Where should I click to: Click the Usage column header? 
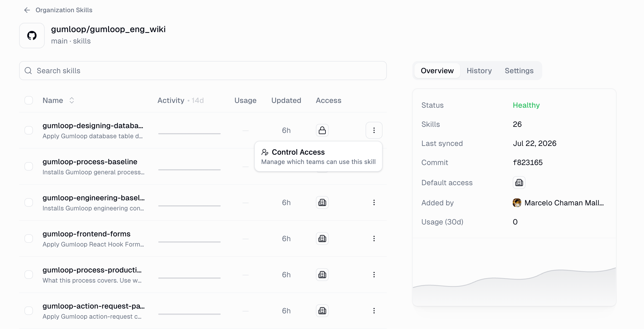pos(245,100)
